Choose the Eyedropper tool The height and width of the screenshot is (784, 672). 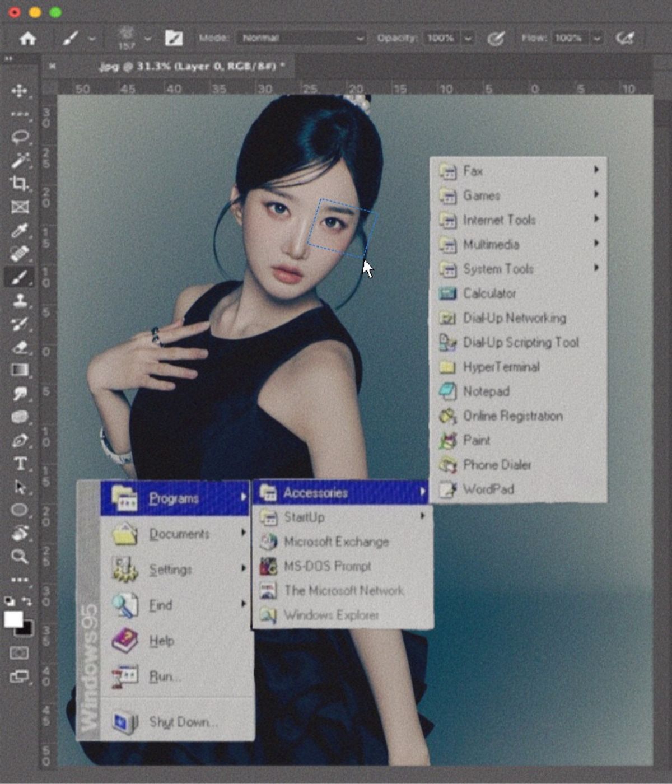click(x=20, y=230)
